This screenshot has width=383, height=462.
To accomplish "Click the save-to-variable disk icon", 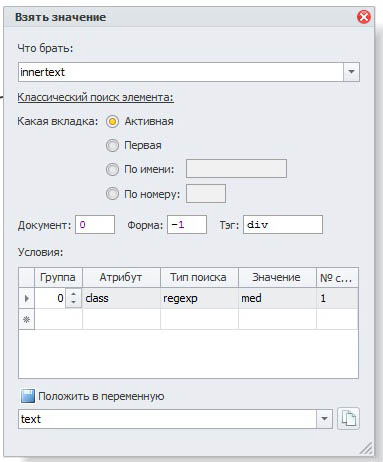I will pyautogui.click(x=28, y=396).
